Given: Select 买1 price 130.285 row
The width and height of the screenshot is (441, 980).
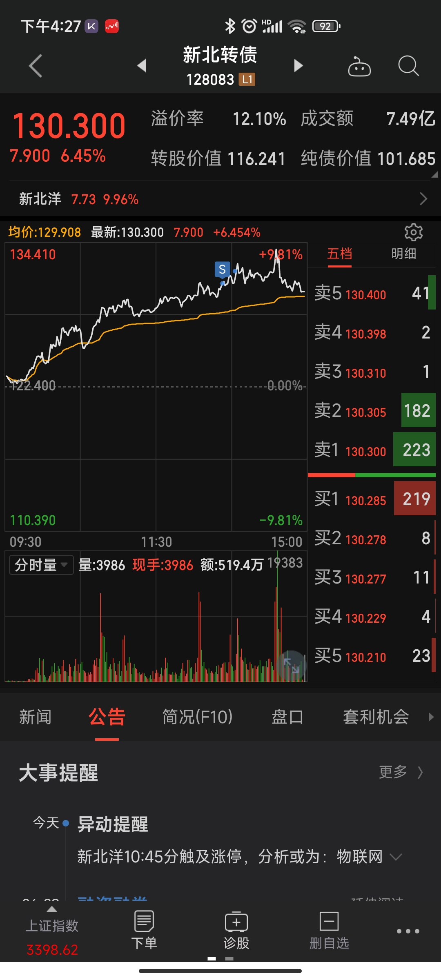Looking at the screenshot, I should click(372, 499).
